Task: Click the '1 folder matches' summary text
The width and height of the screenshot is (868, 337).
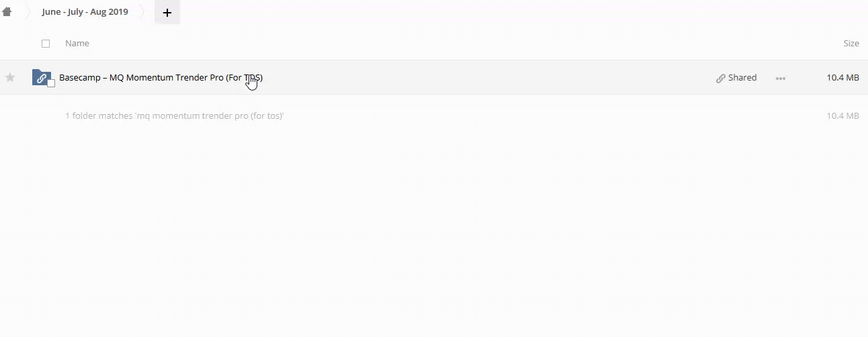Action: [175, 115]
